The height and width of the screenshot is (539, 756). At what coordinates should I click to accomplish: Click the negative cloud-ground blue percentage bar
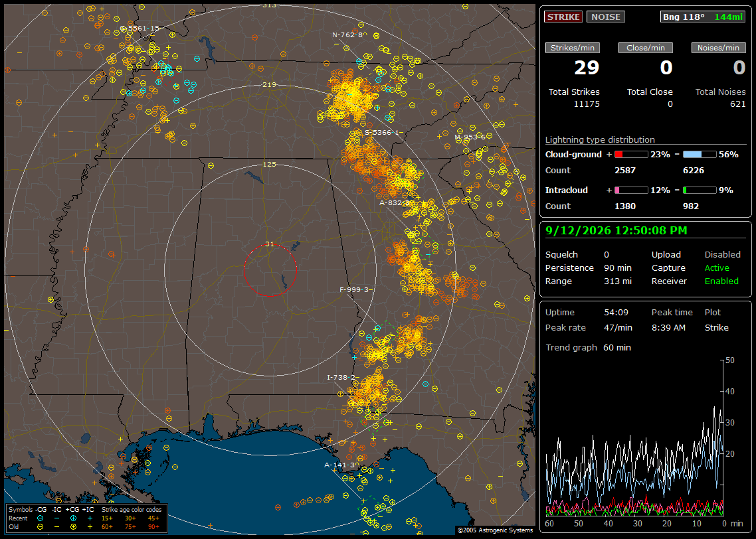pyautogui.click(x=699, y=155)
